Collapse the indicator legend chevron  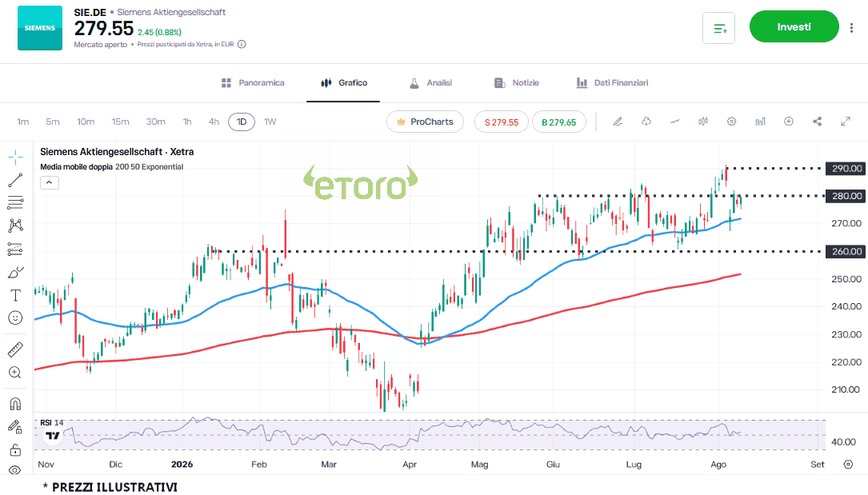point(50,182)
